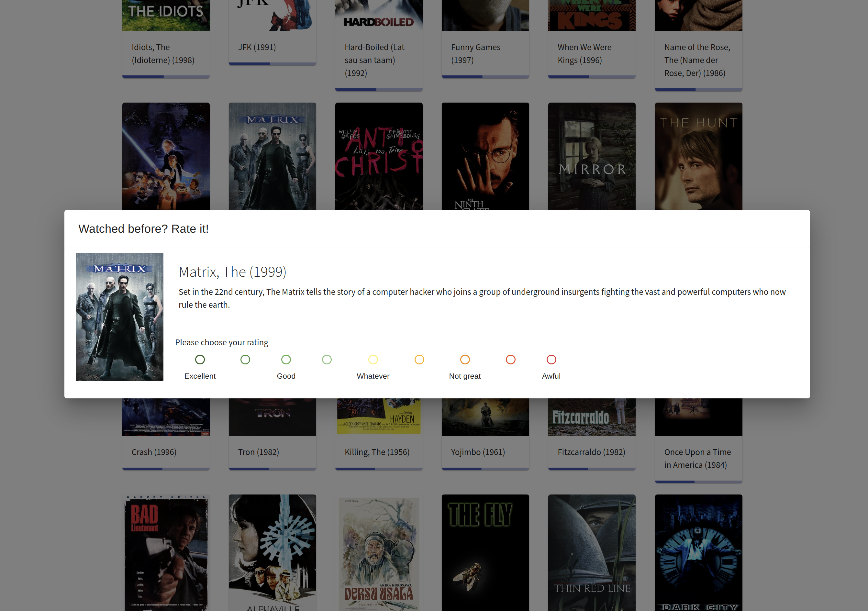Click the Matrix, The (1999) title heading
Image resolution: width=868 pixels, height=611 pixels.
[232, 272]
